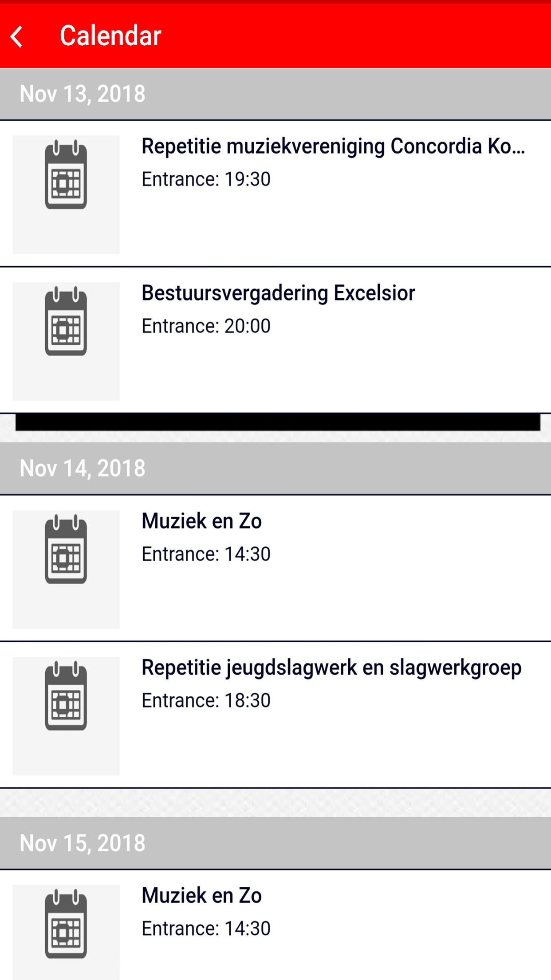Click the Nov 14, 2018 date header
551x980 pixels.
(x=83, y=468)
